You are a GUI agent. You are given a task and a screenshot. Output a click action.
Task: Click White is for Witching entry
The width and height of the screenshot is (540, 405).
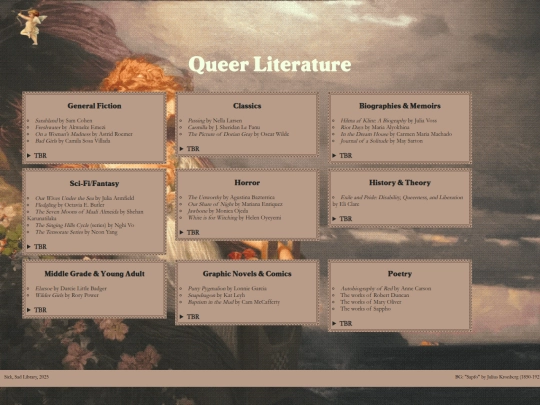[234, 218]
